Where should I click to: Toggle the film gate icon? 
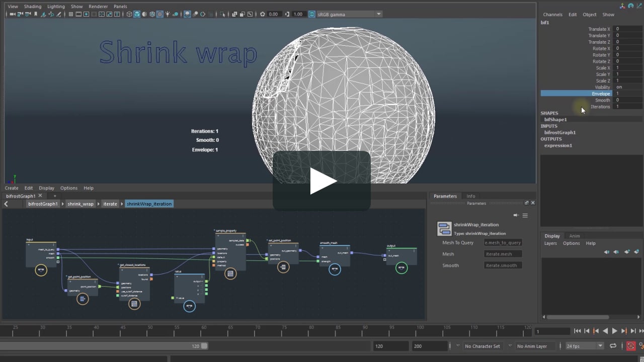click(78, 14)
